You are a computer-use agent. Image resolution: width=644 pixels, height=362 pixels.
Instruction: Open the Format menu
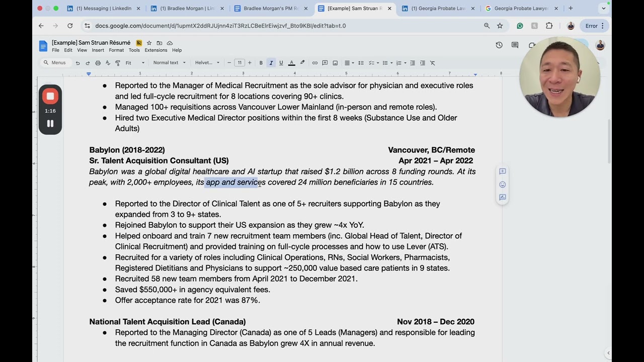116,50
